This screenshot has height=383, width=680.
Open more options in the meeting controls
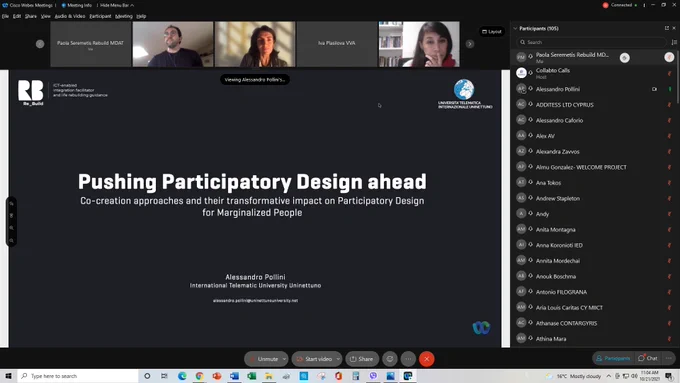[408, 359]
